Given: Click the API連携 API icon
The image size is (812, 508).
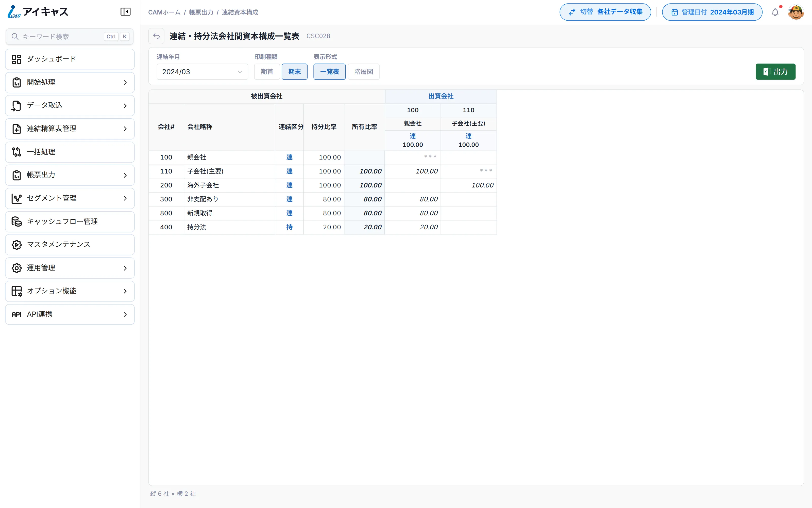Looking at the screenshot, I should tap(16, 314).
